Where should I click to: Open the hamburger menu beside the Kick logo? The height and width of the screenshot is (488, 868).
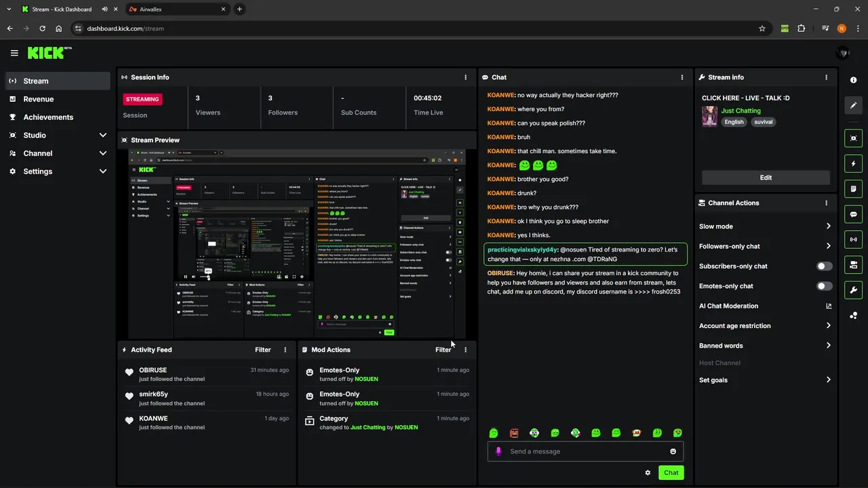coord(14,53)
